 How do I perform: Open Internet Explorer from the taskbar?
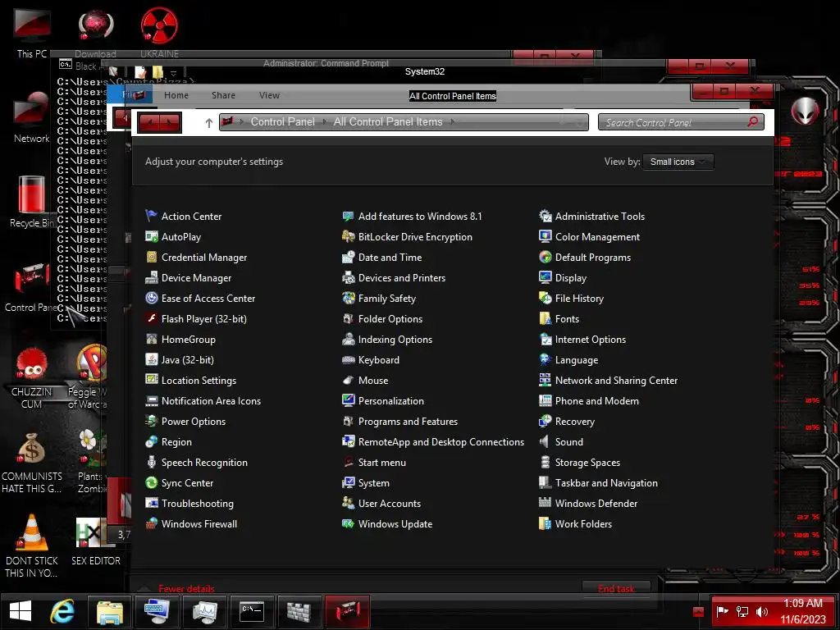coord(62,611)
